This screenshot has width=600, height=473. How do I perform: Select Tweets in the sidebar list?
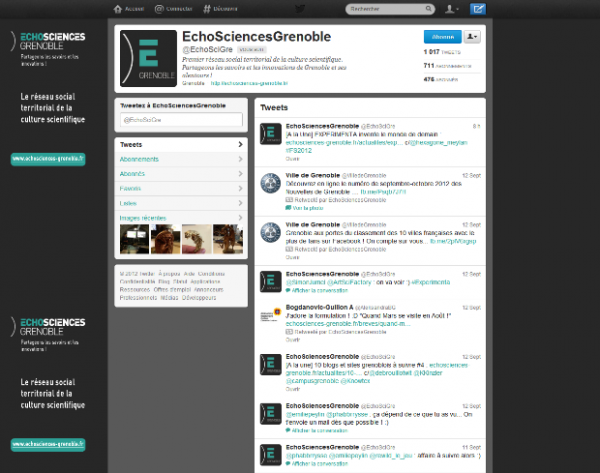point(179,145)
